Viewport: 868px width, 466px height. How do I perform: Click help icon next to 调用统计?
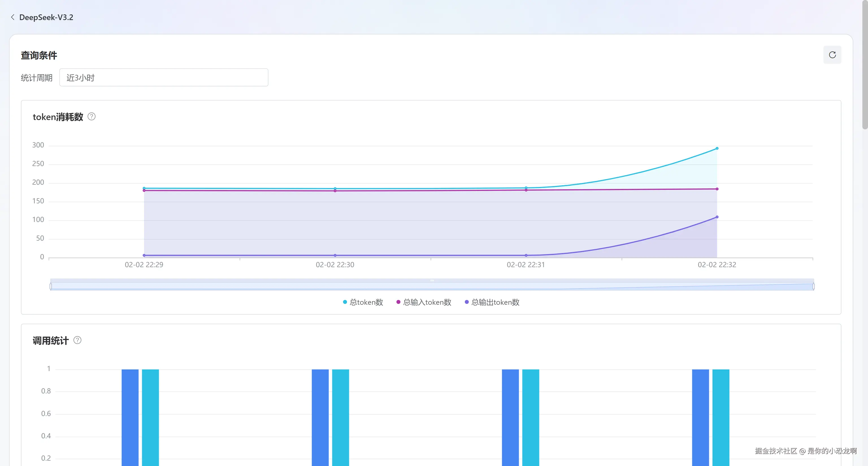[77, 340]
